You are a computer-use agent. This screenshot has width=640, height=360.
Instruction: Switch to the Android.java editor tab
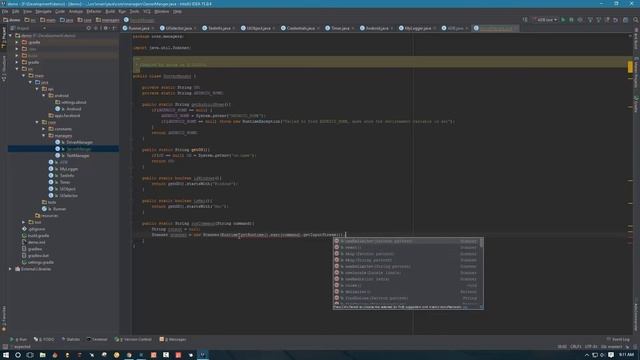click(x=376, y=28)
